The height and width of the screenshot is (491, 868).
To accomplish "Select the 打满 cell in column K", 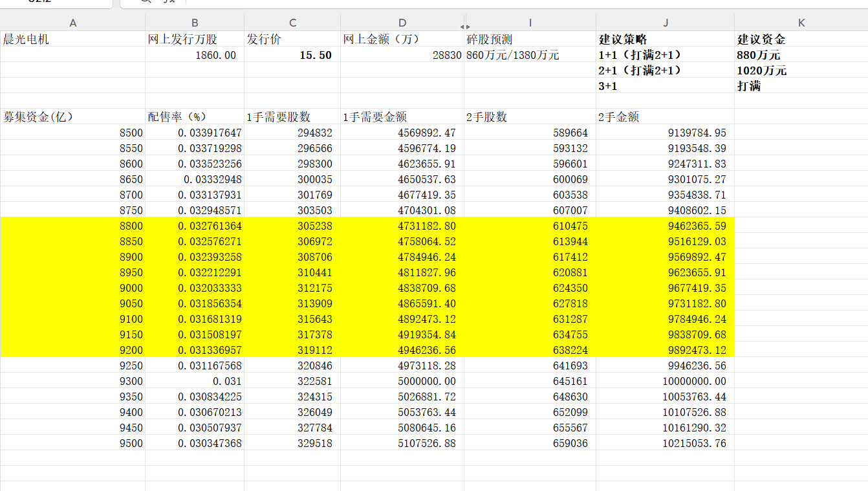I will tap(801, 86).
